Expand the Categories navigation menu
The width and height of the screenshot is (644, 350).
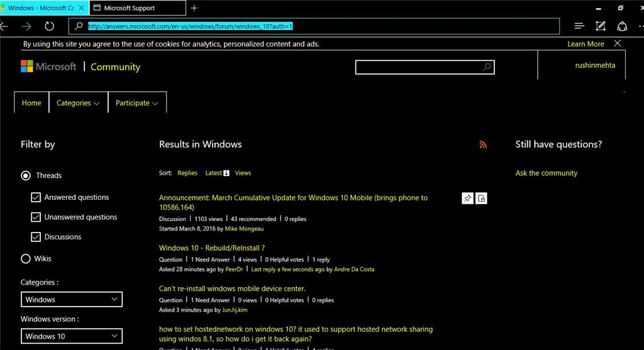[78, 102]
